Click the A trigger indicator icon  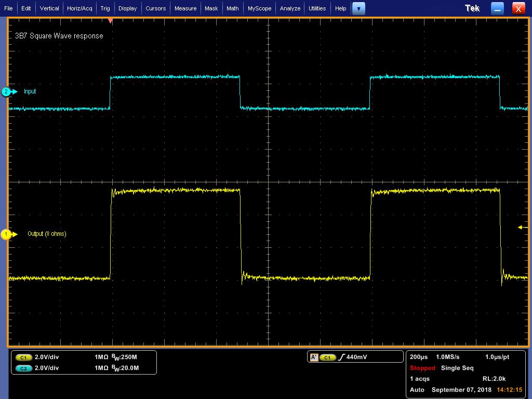[x=314, y=357]
